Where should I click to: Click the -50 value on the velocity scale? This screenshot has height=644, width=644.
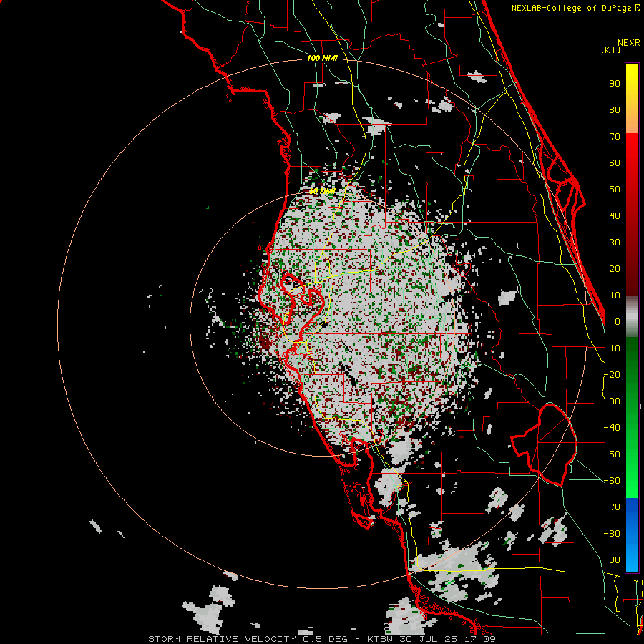(612, 454)
